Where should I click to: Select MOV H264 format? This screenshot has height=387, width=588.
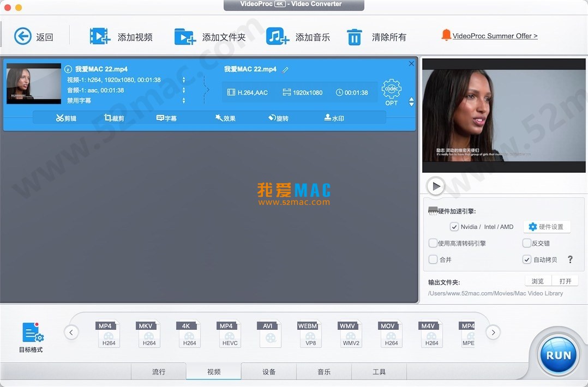click(391, 334)
